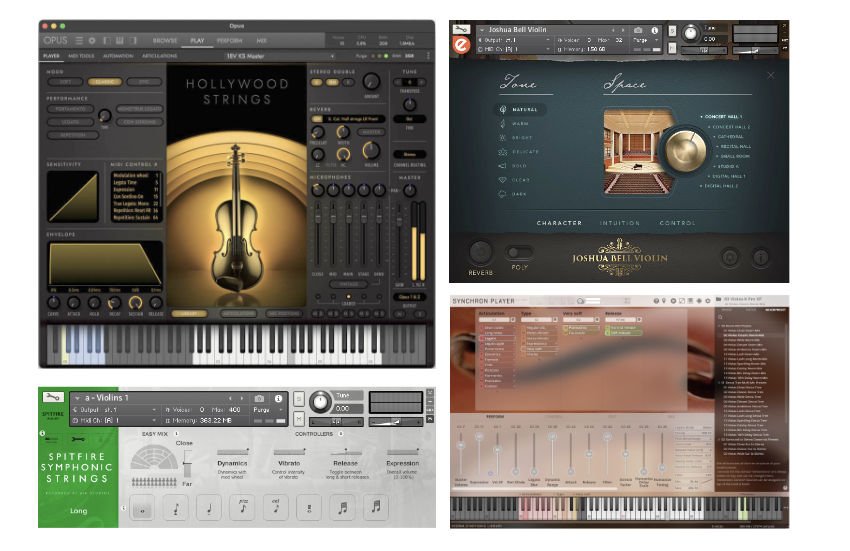Click the orange Embertone logo icon
The image size is (850, 551).
pyautogui.click(x=461, y=44)
